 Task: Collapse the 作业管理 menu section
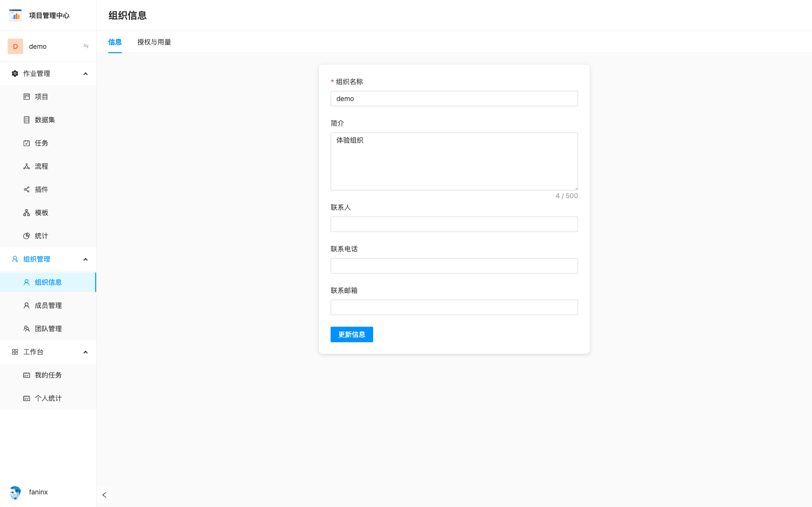86,74
